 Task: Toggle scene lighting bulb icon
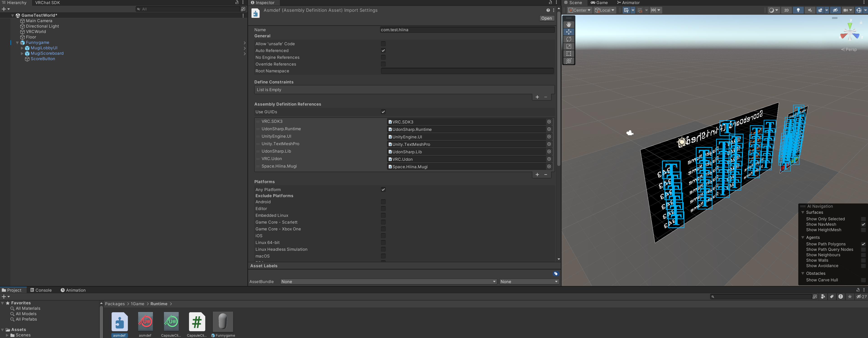pos(798,10)
